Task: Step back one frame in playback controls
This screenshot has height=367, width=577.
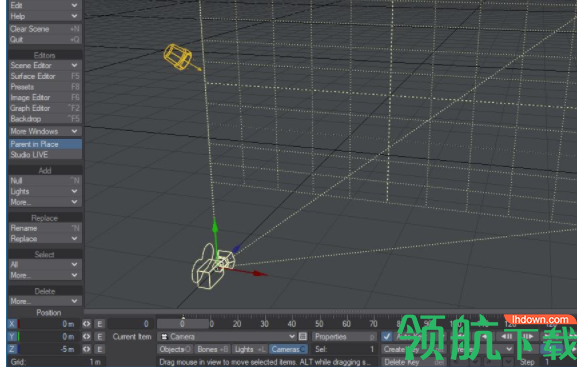Action: point(507,336)
